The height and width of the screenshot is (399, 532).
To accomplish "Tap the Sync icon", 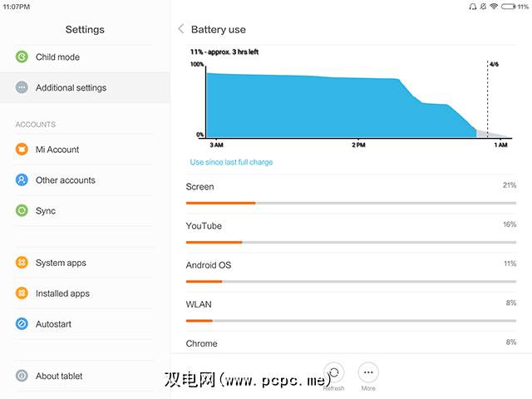I will click(22, 211).
